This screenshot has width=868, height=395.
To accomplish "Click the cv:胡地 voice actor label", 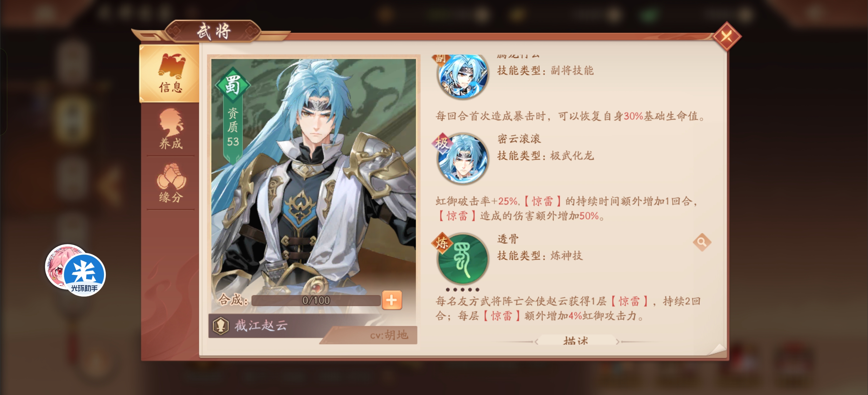I will click(389, 335).
